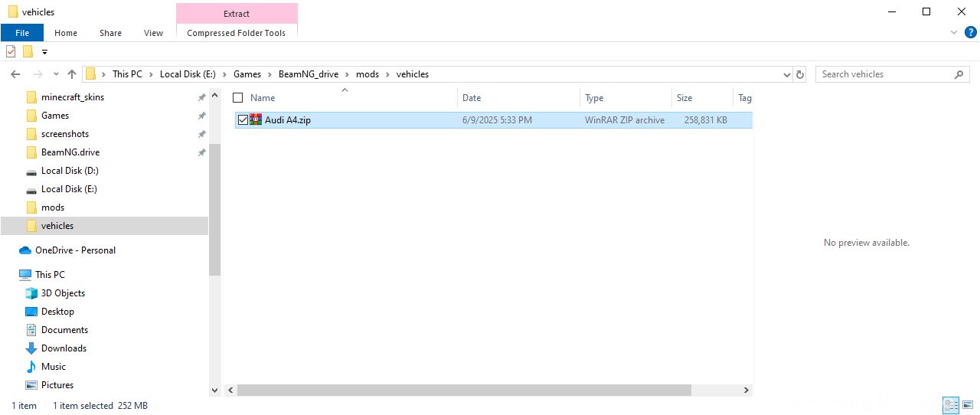Select the Compressed Folder Tools tab
This screenshot has width=980, height=415.
(237, 33)
